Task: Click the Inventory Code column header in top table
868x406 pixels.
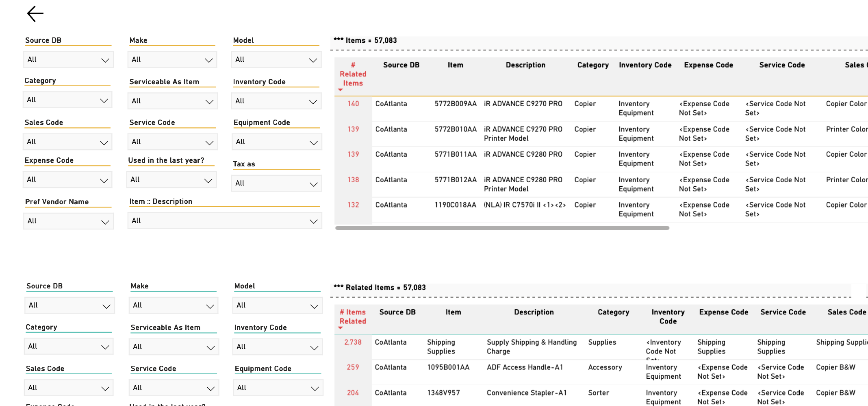Action: 645,65
